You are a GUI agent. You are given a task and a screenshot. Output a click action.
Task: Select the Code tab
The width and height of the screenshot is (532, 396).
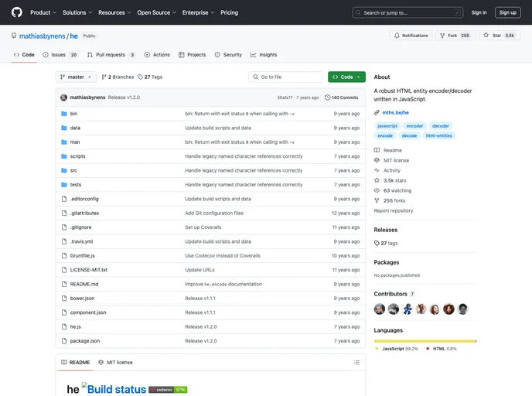point(24,55)
